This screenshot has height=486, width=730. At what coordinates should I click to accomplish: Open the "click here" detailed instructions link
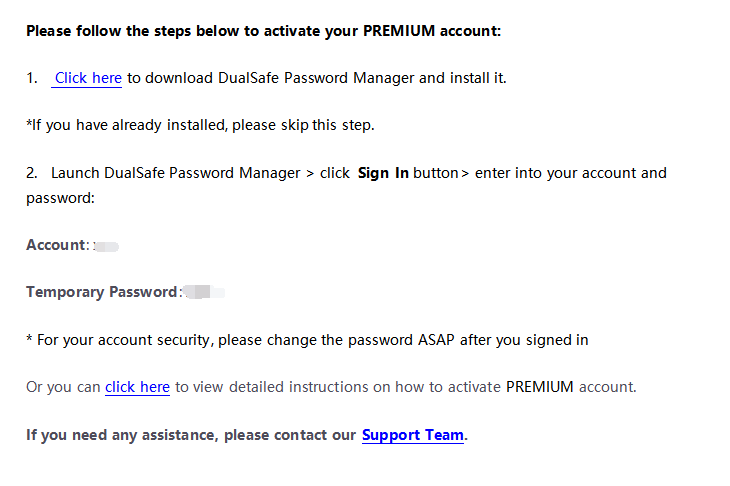click(x=137, y=387)
